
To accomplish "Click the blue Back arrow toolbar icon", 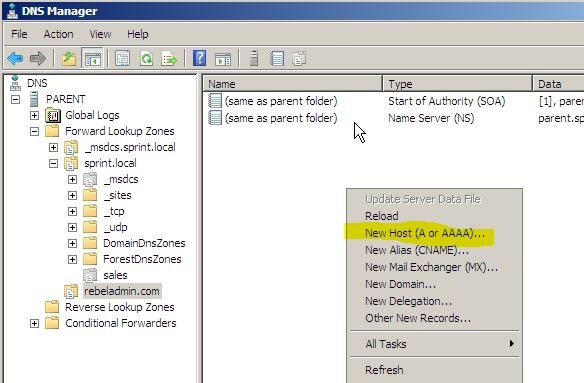I will [x=15, y=58].
